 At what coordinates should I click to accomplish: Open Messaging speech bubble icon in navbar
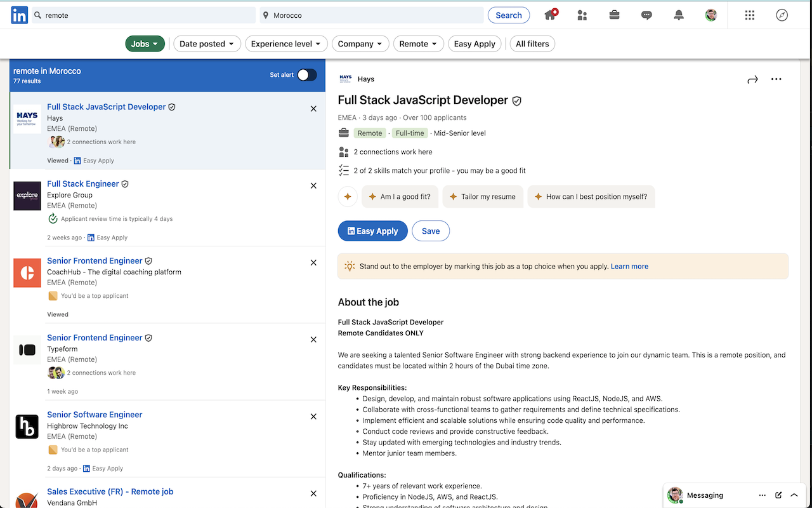[x=646, y=15]
